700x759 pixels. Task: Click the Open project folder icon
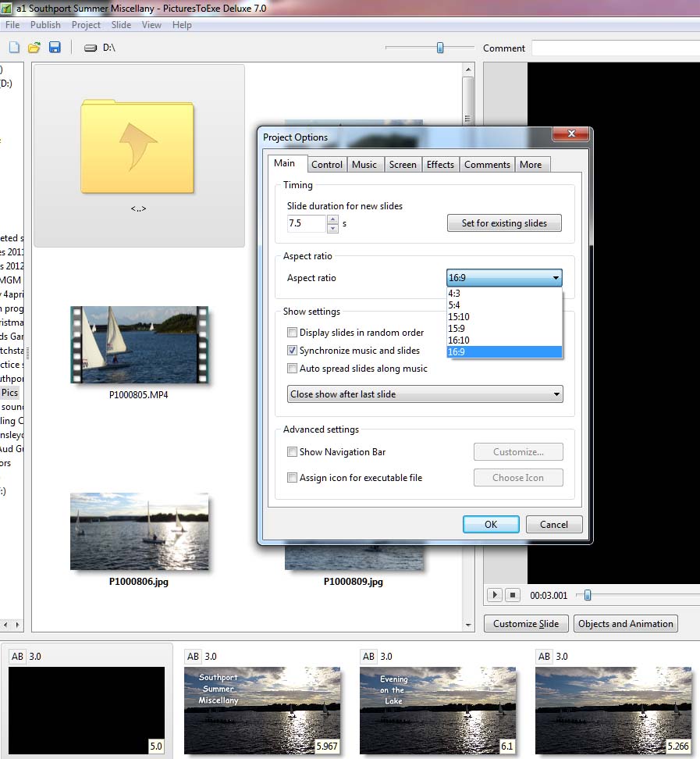pos(34,48)
